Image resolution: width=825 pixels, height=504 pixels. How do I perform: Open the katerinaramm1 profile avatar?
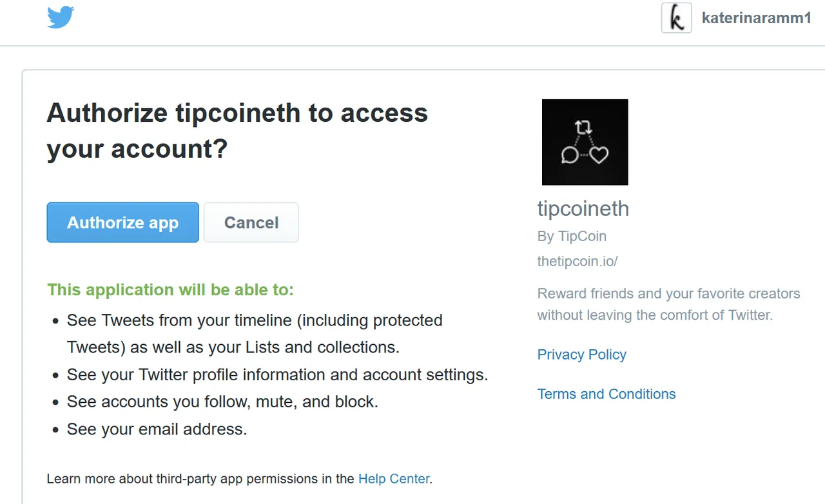(676, 18)
